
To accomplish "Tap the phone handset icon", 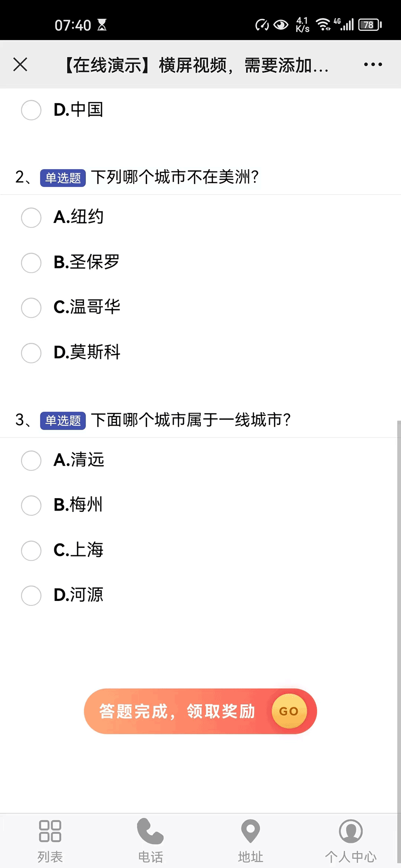I will point(150,831).
